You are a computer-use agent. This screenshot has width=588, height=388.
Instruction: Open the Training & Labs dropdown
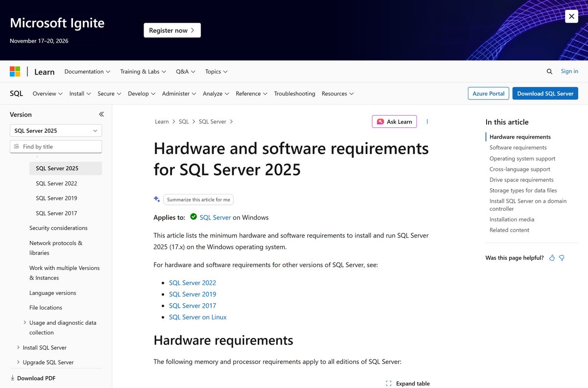pyautogui.click(x=143, y=72)
